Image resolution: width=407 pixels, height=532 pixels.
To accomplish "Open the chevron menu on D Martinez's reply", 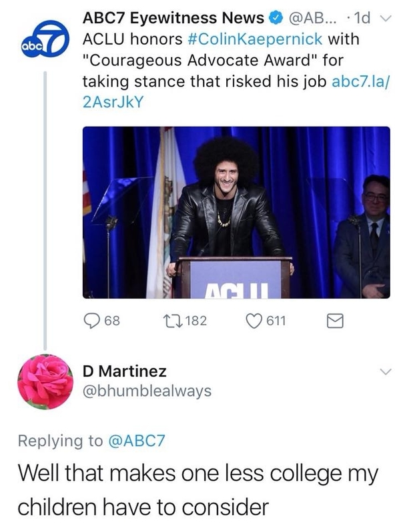I will tap(385, 372).
